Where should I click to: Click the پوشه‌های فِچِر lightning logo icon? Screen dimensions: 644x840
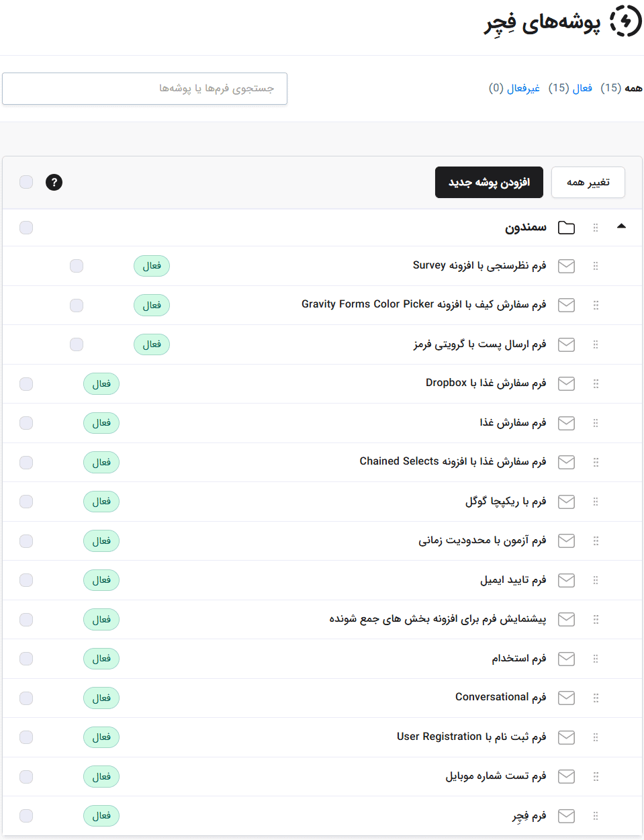(625, 22)
